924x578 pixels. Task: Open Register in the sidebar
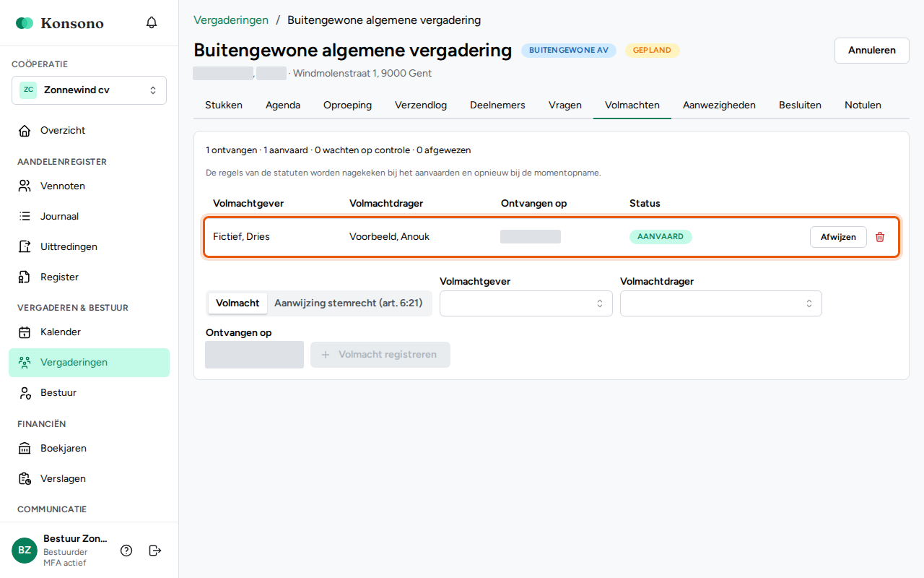coord(89,277)
